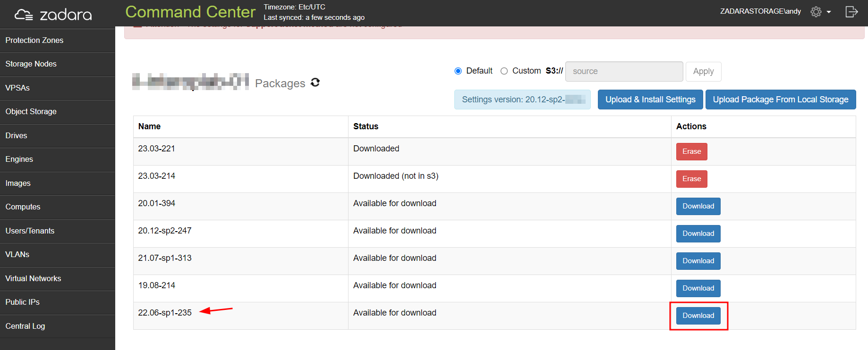The height and width of the screenshot is (350, 868).
Task: Click the logout icon
Action: pyautogui.click(x=851, y=12)
